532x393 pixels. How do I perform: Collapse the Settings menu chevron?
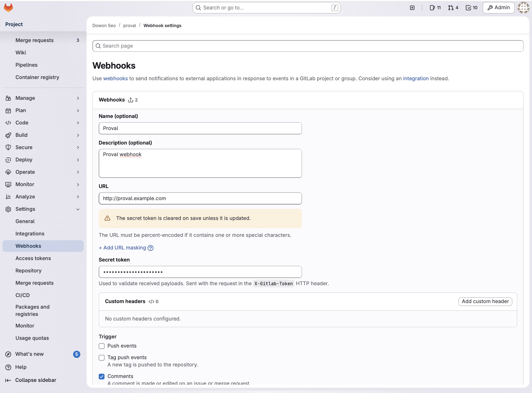click(x=78, y=209)
